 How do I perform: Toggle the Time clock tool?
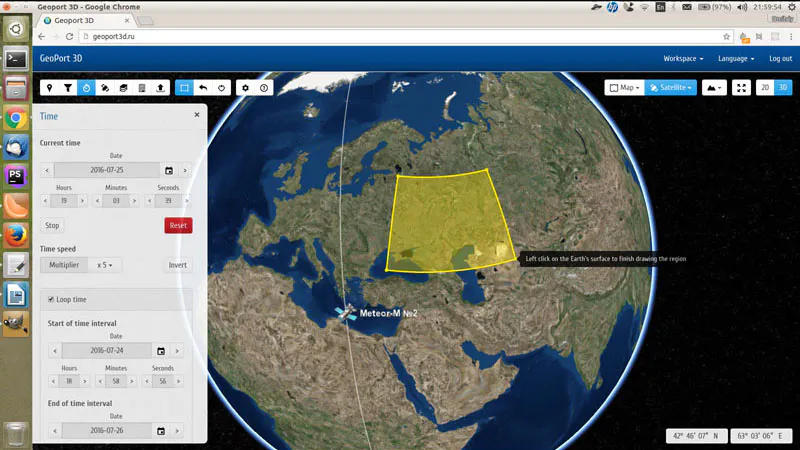pyautogui.click(x=86, y=88)
